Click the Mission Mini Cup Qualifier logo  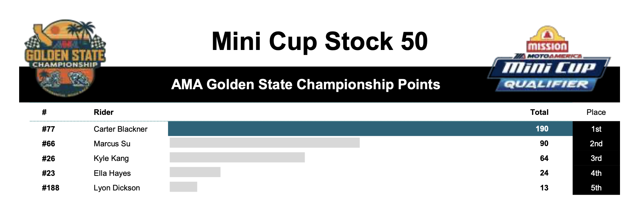click(549, 59)
